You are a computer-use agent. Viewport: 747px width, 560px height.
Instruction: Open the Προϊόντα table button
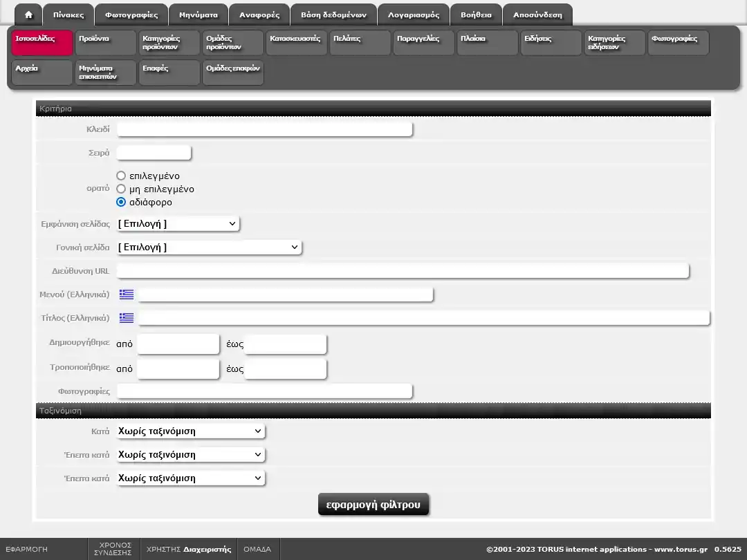coord(105,43)
